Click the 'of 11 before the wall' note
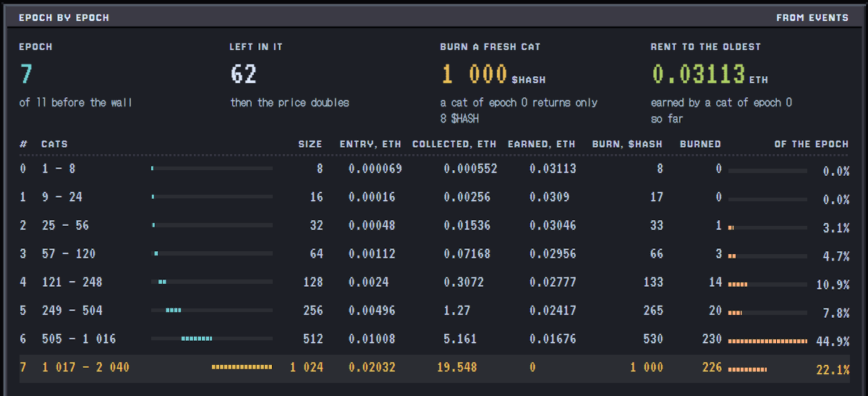Viewport: 868px width, 396px height. coord(75,103)
